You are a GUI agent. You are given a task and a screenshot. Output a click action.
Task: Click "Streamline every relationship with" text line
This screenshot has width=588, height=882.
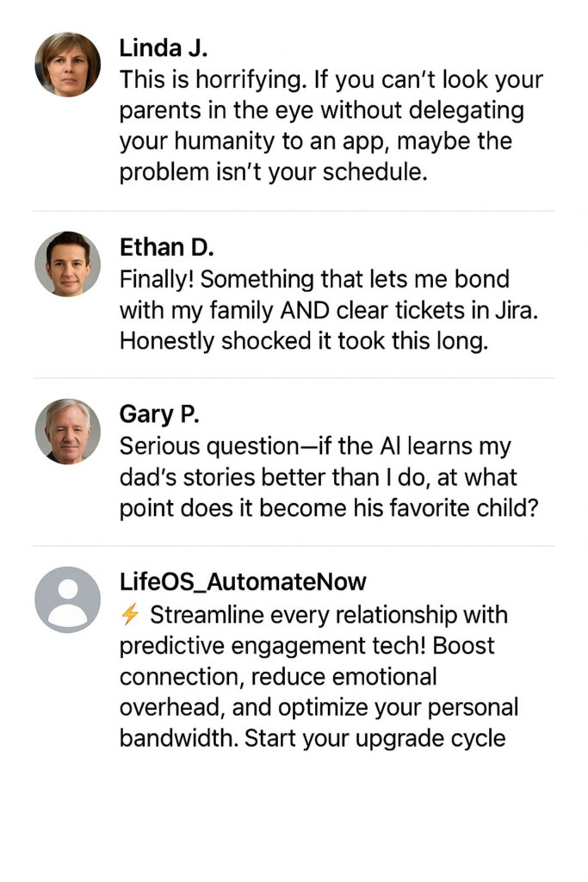click(328, 615)
